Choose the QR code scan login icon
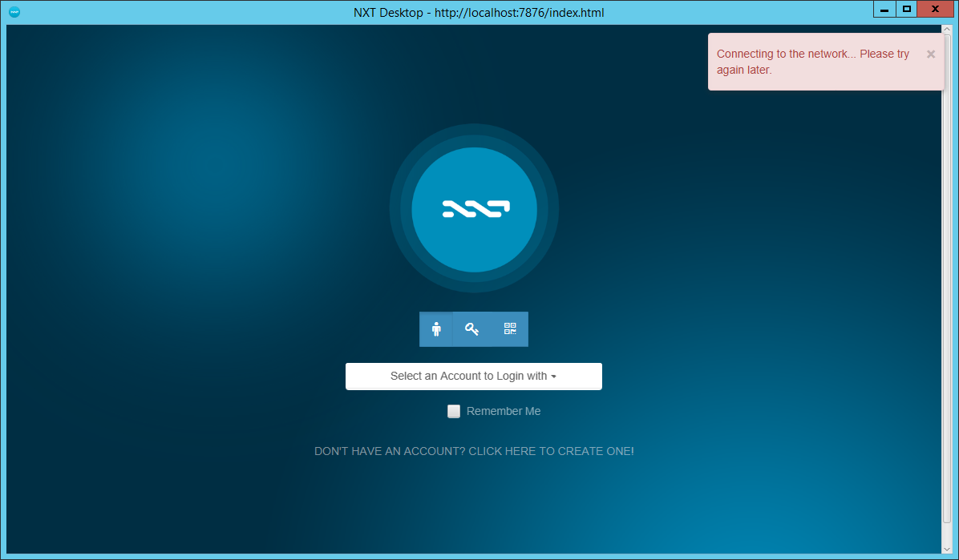Screen dimensions: 959x560 click(509, 329)
